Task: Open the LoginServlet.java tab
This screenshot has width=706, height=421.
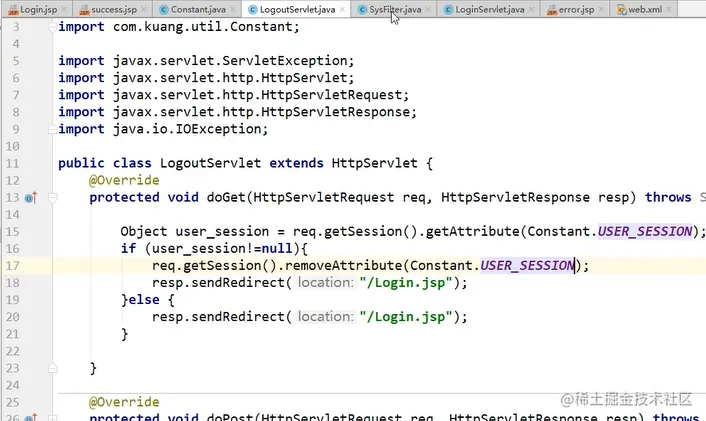Action: point(490,9)
